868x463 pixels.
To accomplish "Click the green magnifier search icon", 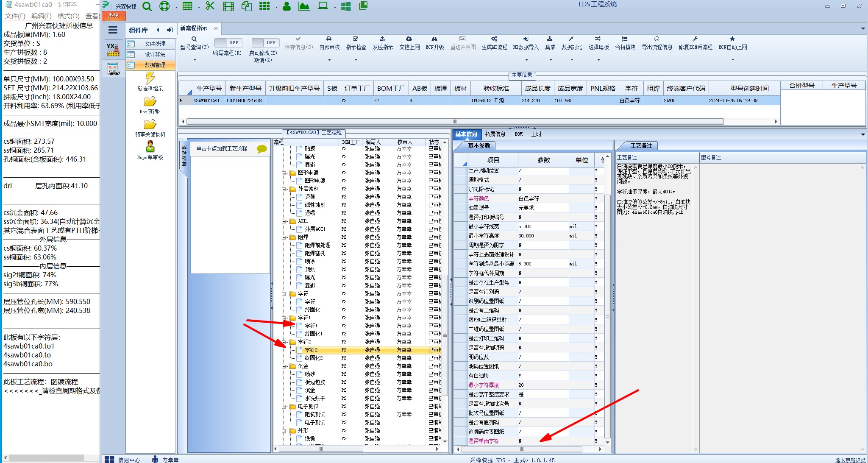I will pos(147,6).
